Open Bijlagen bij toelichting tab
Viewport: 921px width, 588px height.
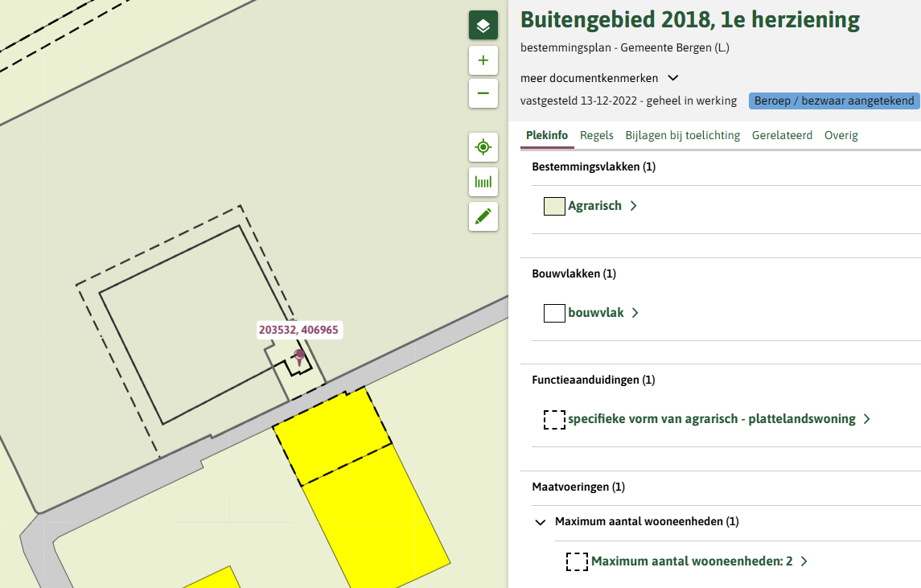[683, 135]
